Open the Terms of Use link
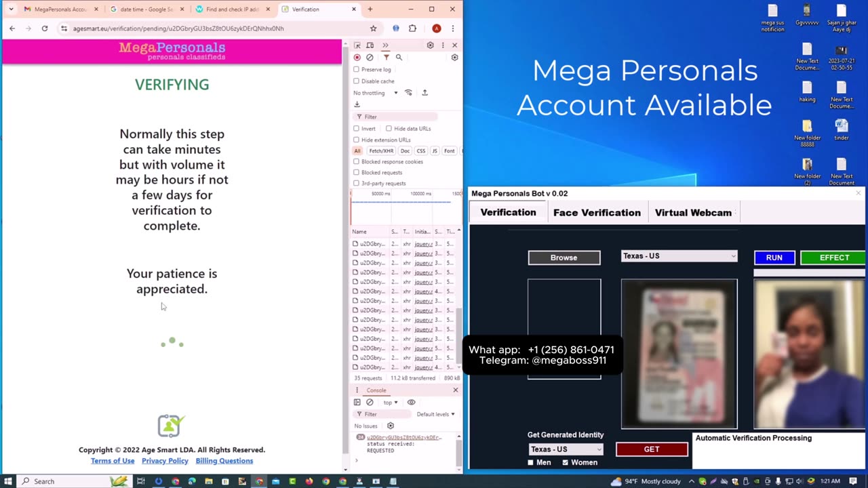Screen dimensions: 868x488 113,461
